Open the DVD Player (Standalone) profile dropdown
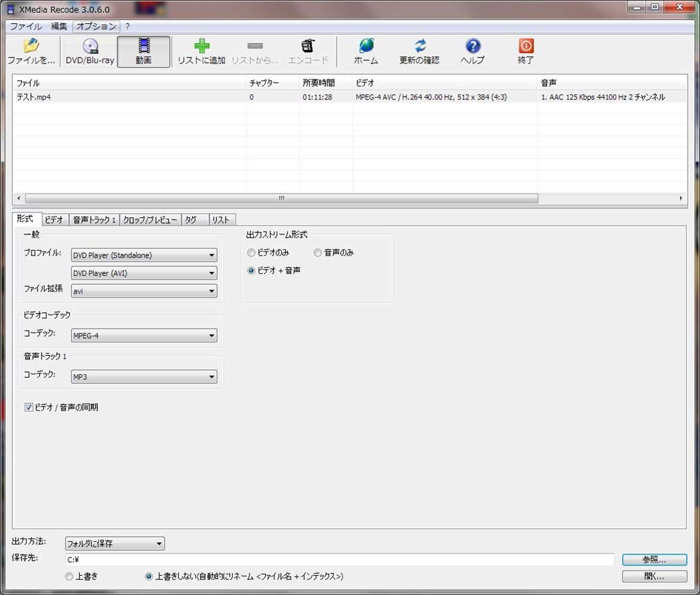 coord(144,255)
